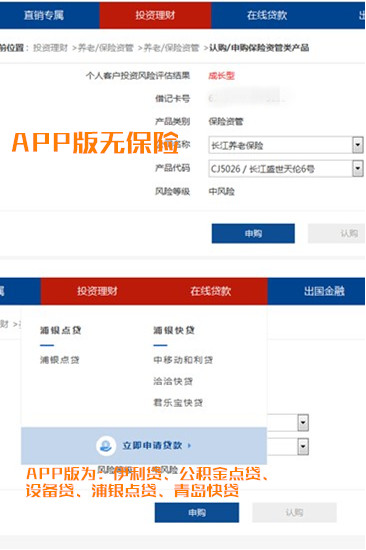Click the 立即申请贷款 link
Viewport: 366px width, 550px height.
152,446
